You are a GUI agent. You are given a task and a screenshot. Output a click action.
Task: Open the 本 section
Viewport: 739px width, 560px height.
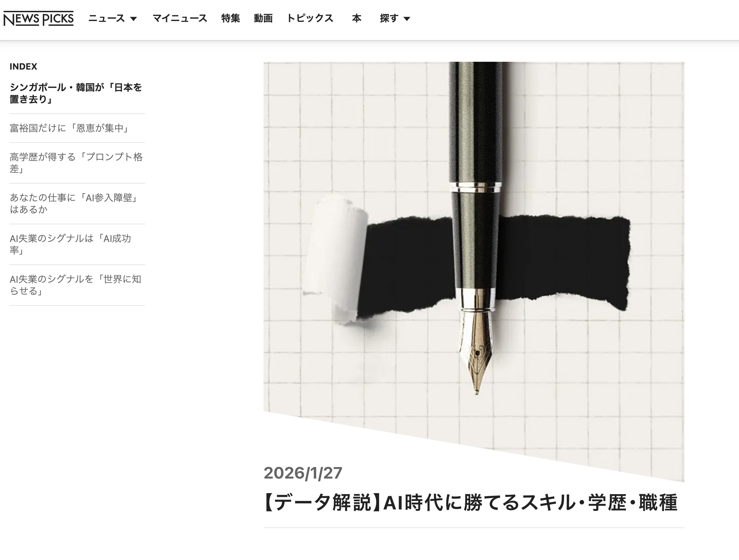pos(357,18)
